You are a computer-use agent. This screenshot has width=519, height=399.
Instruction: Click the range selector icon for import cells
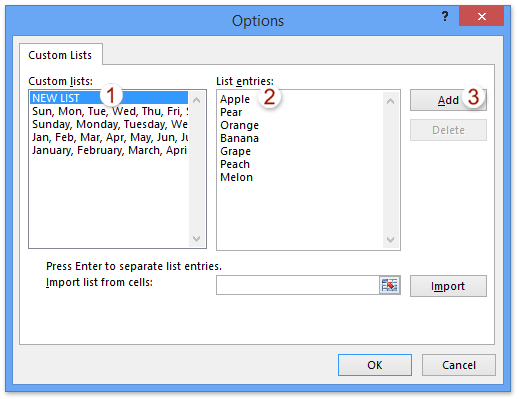tap(389, 285)
